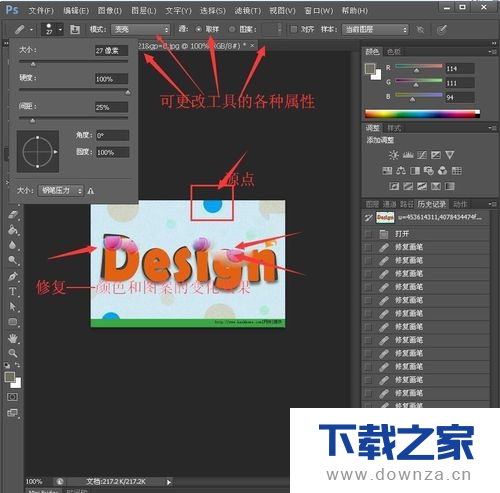This screenshot has width=500, height=493.
Task: Open brush preset picker arrow beside size 27
Action: click(x=60, y=30)
